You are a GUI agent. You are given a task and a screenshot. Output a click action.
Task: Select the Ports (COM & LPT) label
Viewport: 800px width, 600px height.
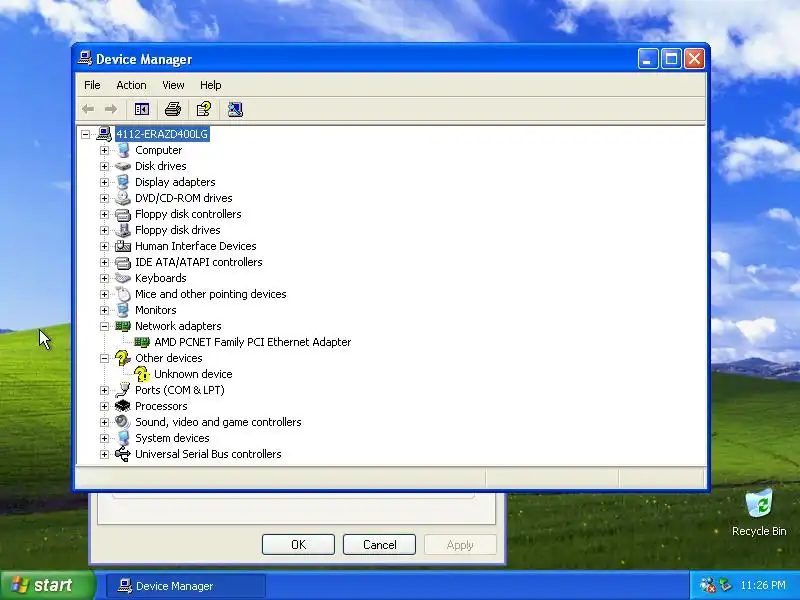point(180,390)
